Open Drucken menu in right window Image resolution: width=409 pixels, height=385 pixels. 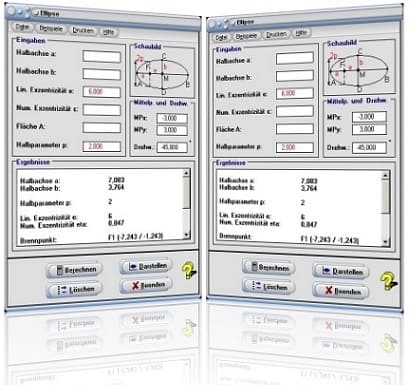[x=276, y=34]
